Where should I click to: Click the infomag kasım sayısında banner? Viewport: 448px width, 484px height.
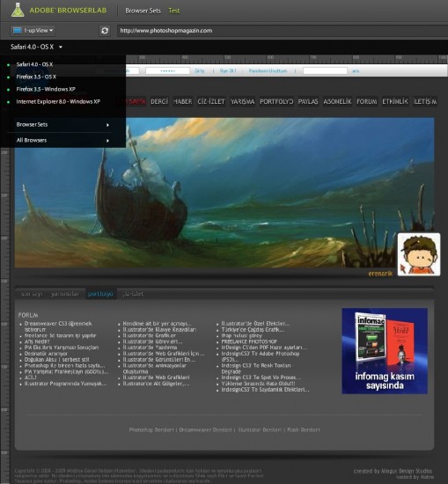pos(385,350)
